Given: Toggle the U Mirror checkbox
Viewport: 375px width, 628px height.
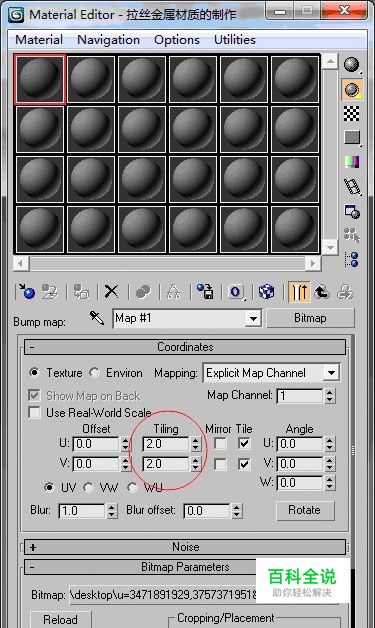Looking at the screenshot, I should pyautogui.click(x=220, y=444).
